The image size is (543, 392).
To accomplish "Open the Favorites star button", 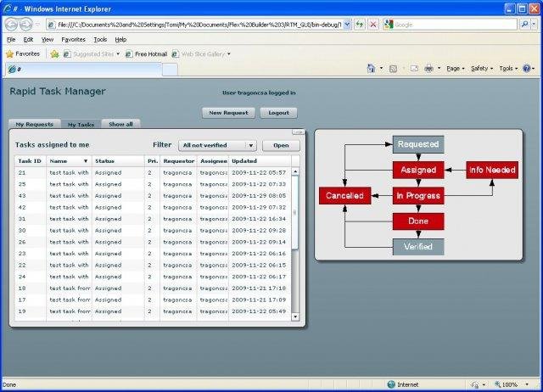I will coord(23,53).
